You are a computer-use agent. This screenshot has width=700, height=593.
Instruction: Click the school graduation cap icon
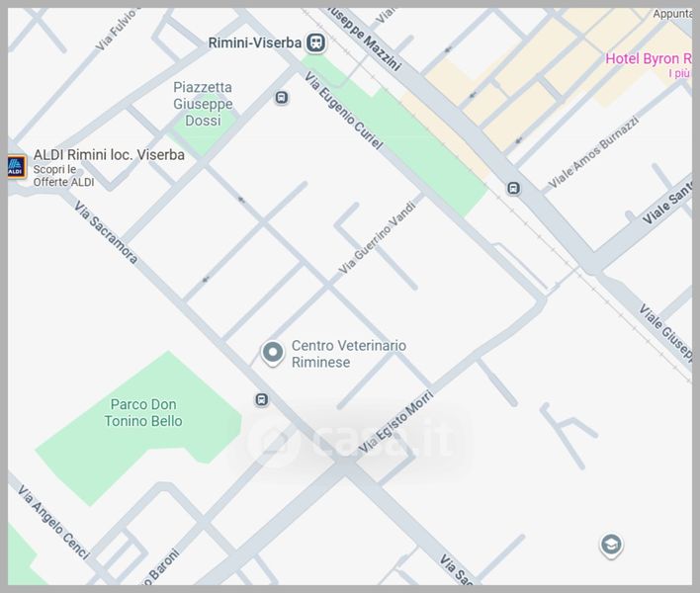[611, 545]
